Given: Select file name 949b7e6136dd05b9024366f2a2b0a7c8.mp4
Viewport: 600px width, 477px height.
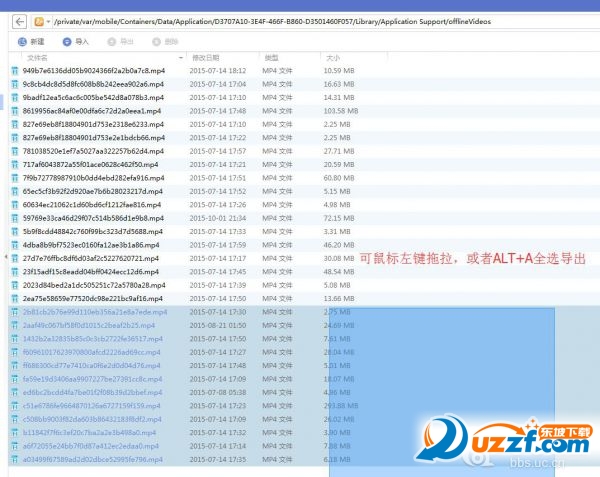Looking at the screenshot, I should 94,71.
